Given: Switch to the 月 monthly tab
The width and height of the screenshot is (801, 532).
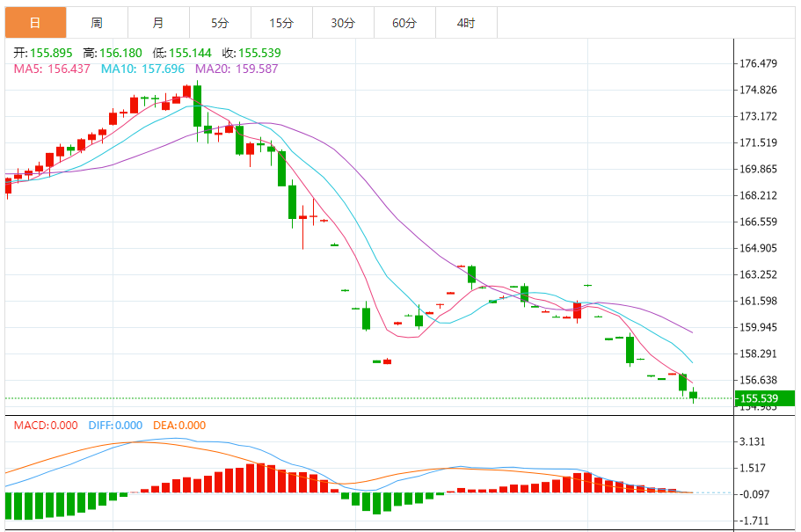Looking at the screenshot, I should [x=158, y=23].
